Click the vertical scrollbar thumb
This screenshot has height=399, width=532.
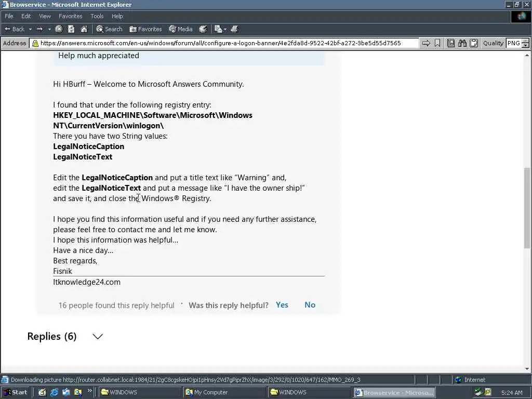(527, 208)
